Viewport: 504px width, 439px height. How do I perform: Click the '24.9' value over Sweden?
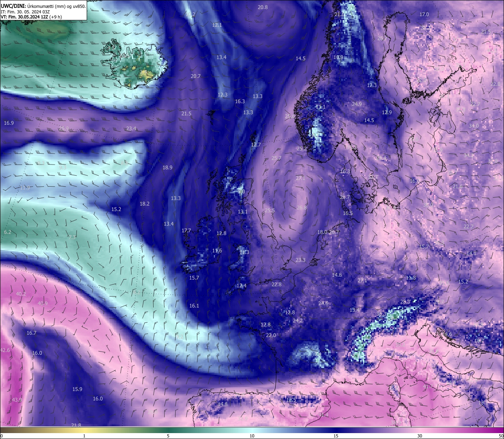357,104
